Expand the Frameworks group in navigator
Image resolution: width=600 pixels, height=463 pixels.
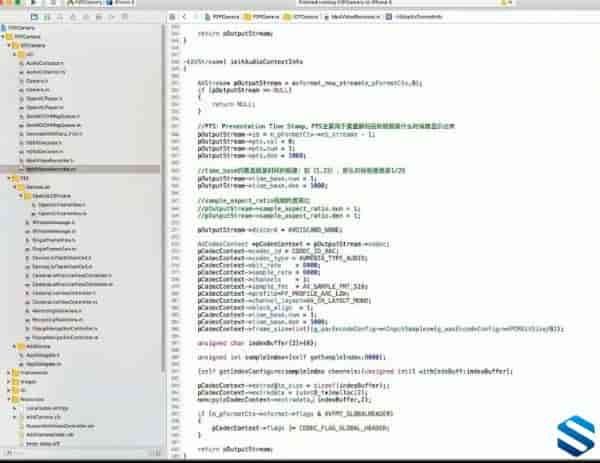[11, 370]
